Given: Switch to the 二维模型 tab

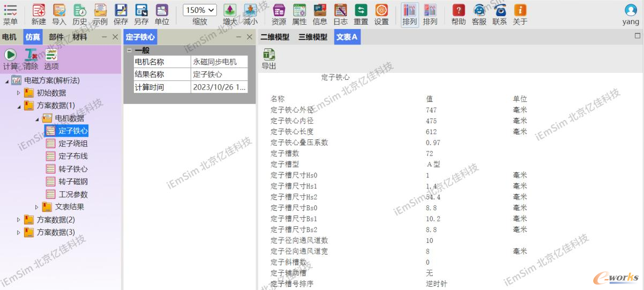Looking at the screenshot, I should [x=275, y=37].
